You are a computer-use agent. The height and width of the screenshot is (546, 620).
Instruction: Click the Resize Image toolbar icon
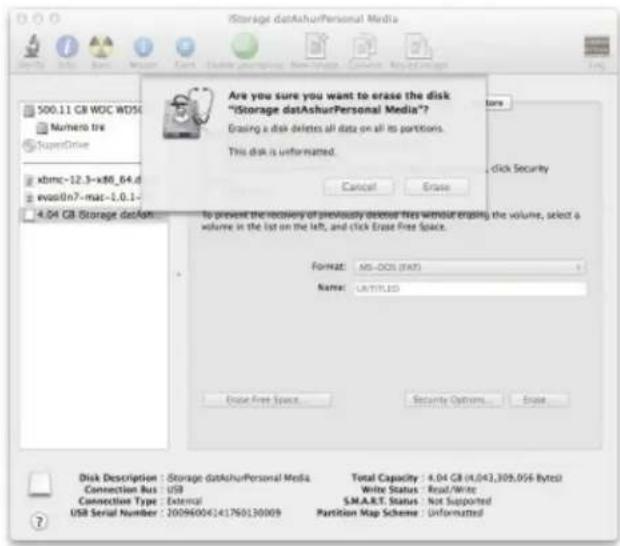click(418, 47)
